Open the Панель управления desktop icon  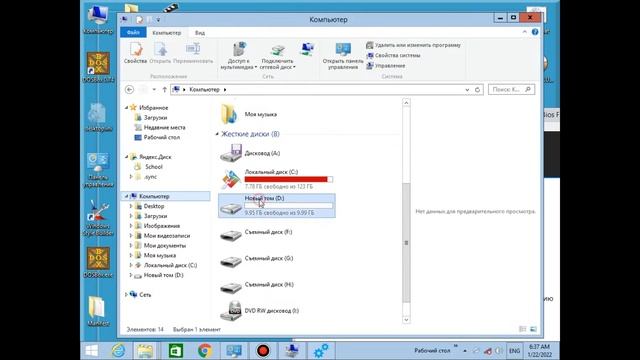98,170
